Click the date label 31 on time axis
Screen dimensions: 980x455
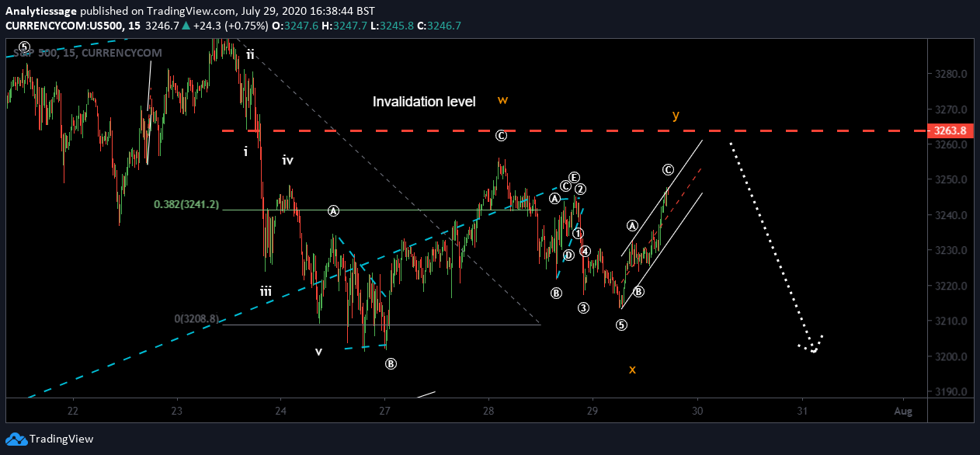click(802, 411)
